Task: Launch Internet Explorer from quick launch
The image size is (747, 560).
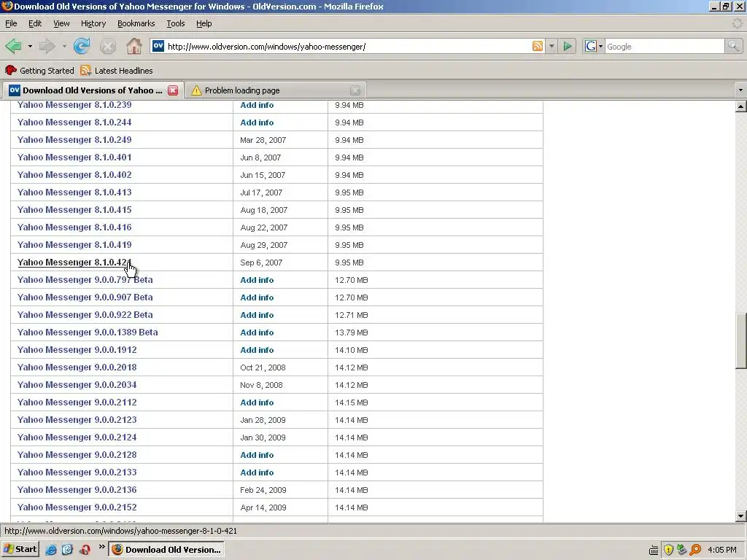Action: (51, 550)
